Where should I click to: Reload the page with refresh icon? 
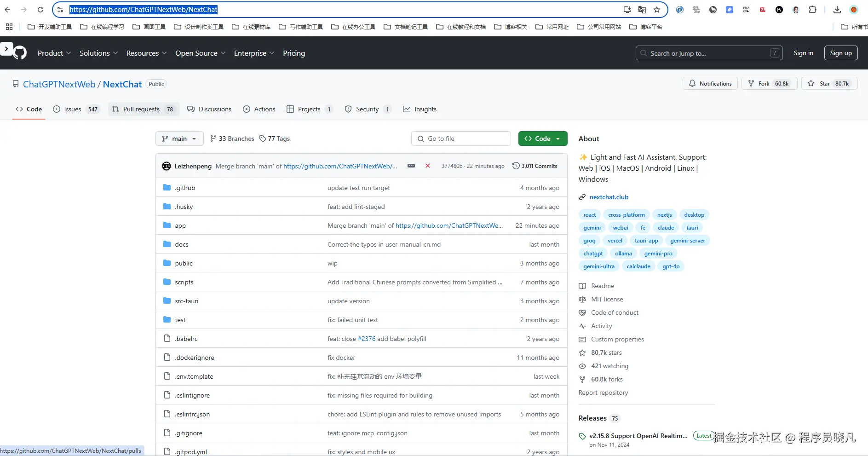40,10
